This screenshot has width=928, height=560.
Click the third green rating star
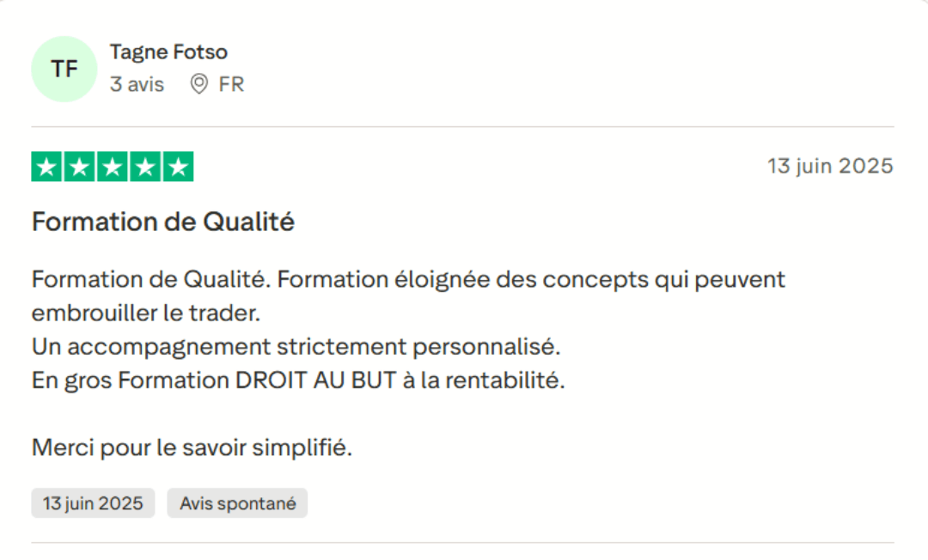coord(113,167)
